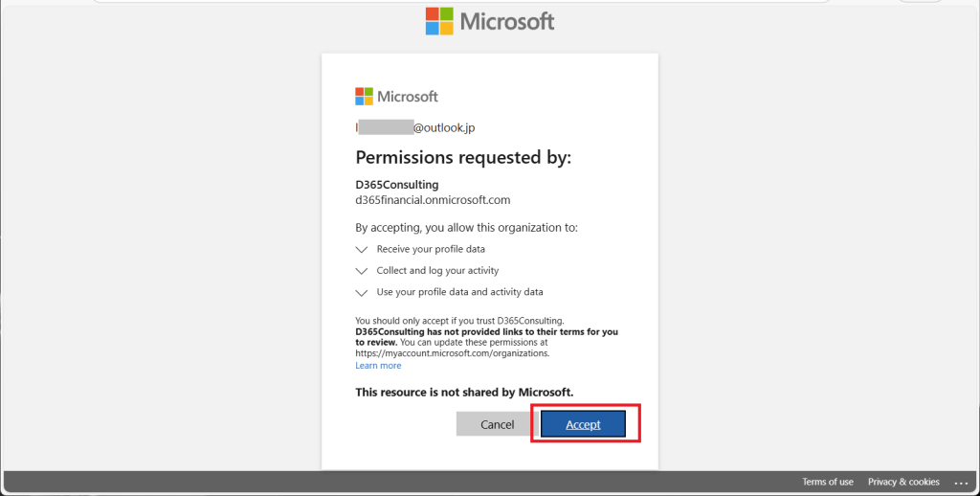
Task: Click the "Collect and log your activity" label
Action: click(437, 271)
